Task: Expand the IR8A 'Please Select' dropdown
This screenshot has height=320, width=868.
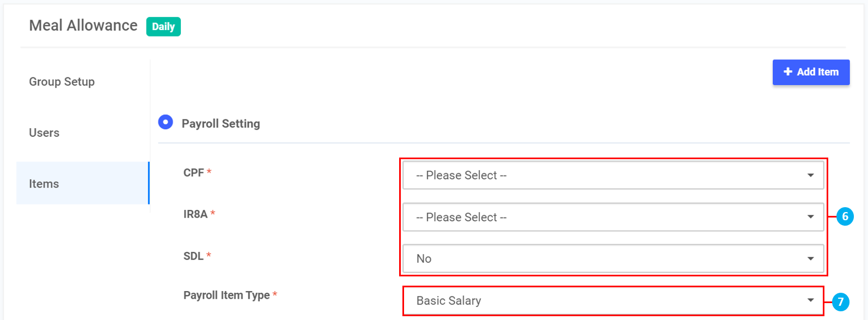Action: coord(604,217)
